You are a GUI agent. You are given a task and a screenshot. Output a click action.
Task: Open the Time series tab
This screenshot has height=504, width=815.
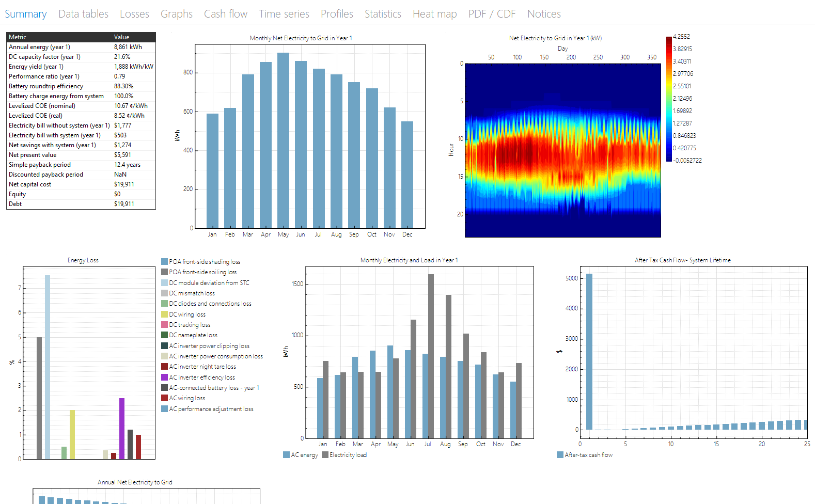click(284, 14)
